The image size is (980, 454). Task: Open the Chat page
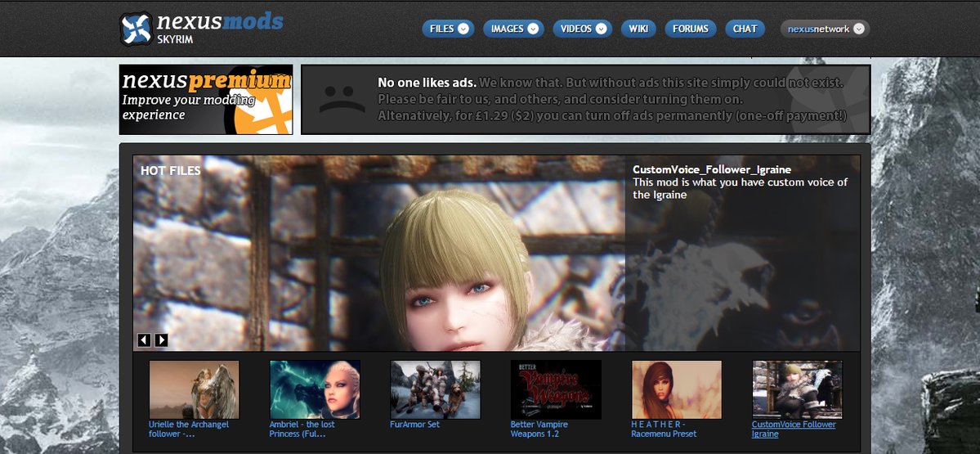[x=745, y=29]
